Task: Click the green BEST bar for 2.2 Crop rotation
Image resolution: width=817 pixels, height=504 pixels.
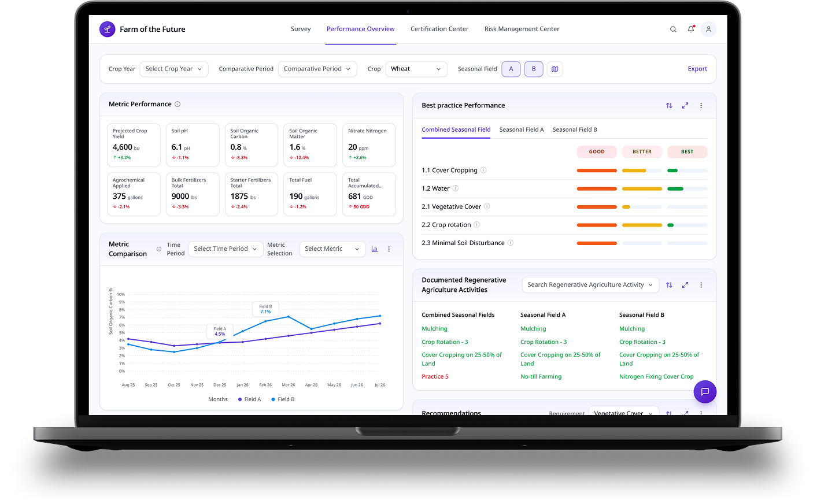Action: (671, 225)
